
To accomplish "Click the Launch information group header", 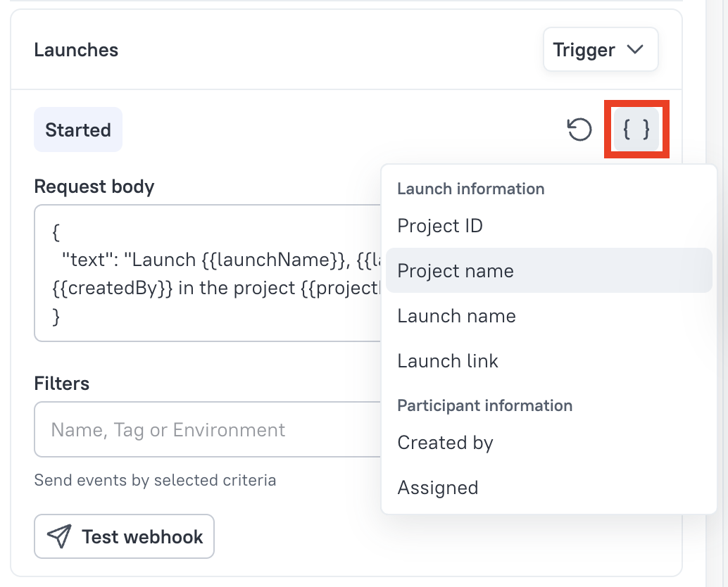I will pyautogui.click(x=471, y=189).
